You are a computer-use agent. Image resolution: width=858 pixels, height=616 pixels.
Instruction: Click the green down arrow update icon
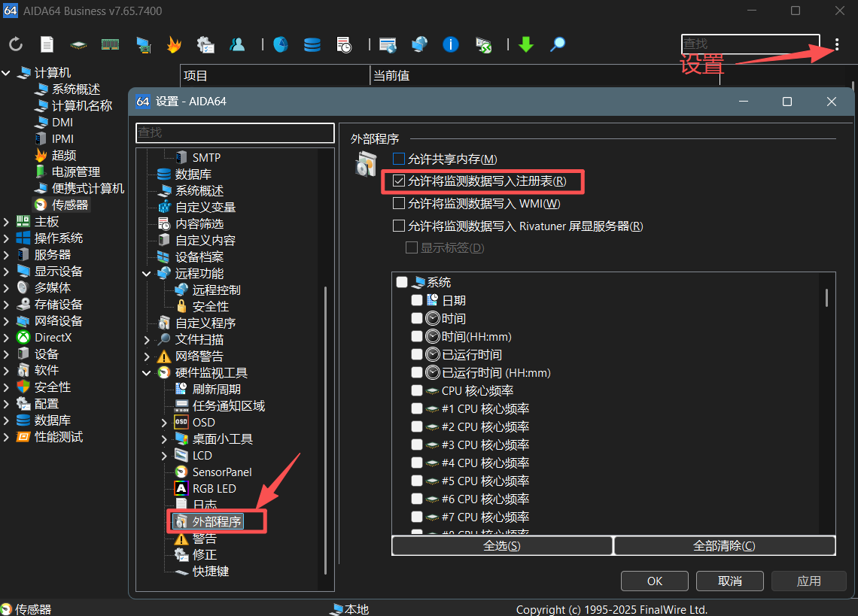point(526,44)
